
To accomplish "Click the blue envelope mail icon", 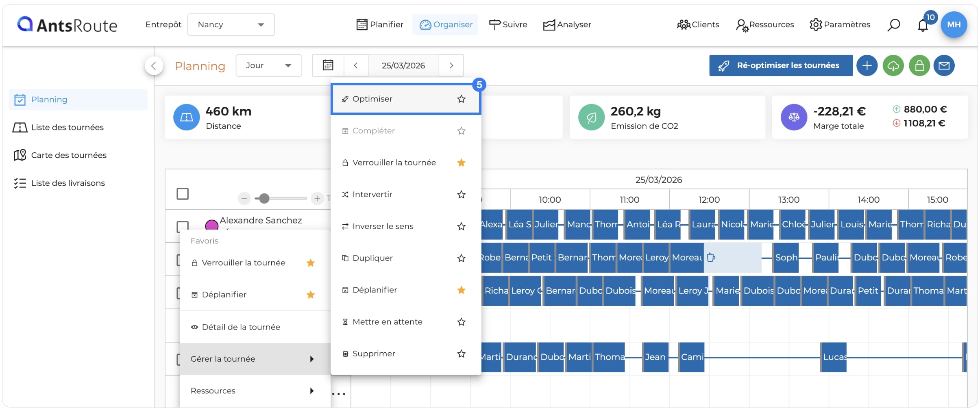I will (944, 65).
